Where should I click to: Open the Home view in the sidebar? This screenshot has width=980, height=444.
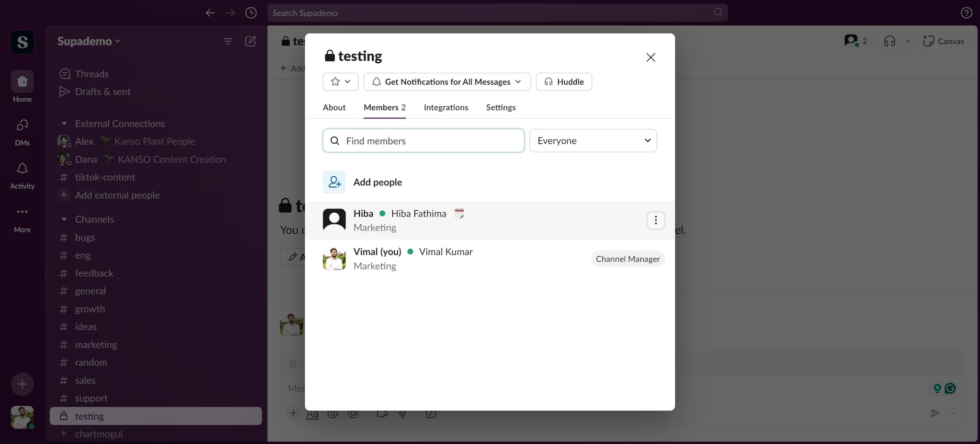tap(22, 82)
